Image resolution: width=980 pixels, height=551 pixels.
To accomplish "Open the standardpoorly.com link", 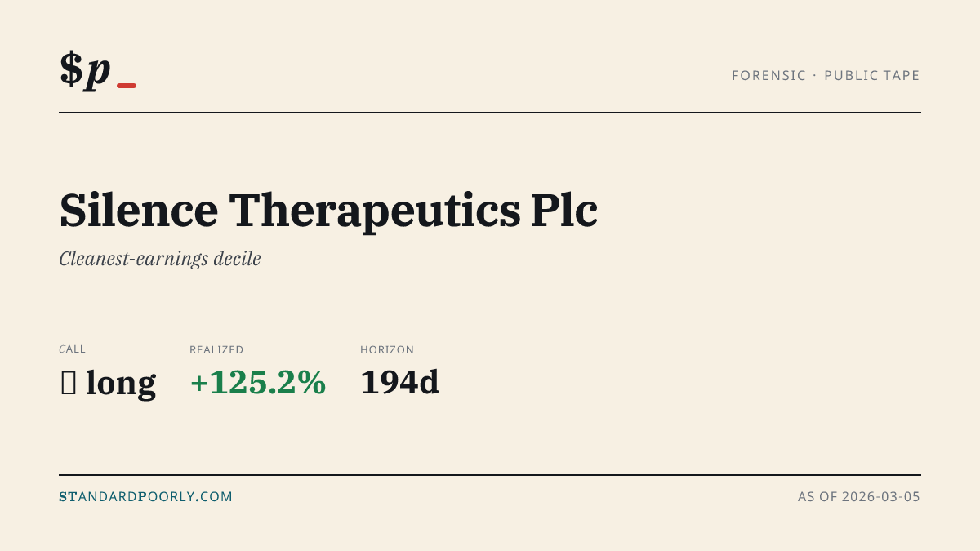I will [x=145, y=496].
